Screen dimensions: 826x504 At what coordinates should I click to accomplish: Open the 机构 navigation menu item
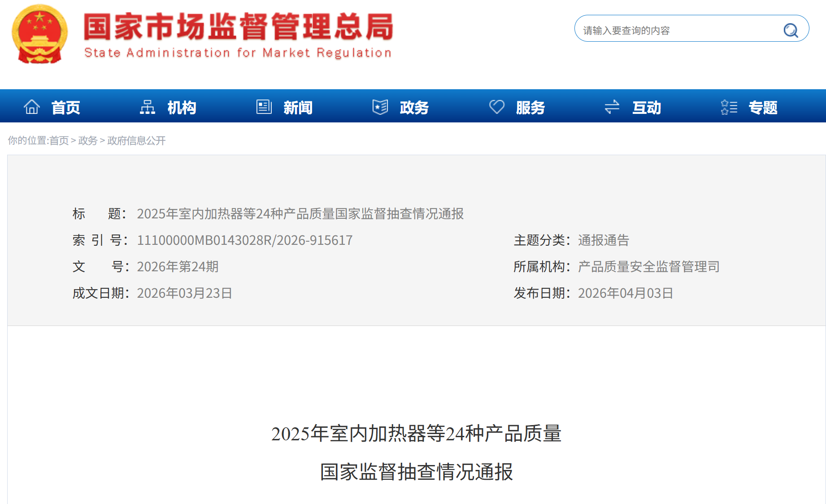pyautogui.click(x=182, y=108)
